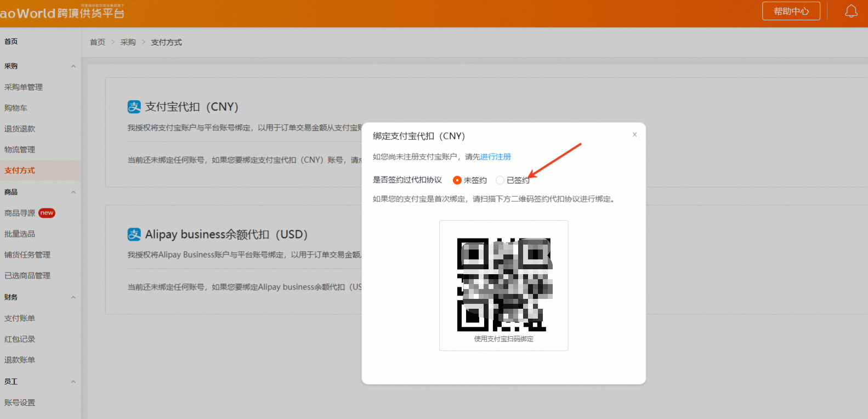Click the Alipay binding QR code
Viewport: 868px width, 419px height.
[x=504, y=285]
